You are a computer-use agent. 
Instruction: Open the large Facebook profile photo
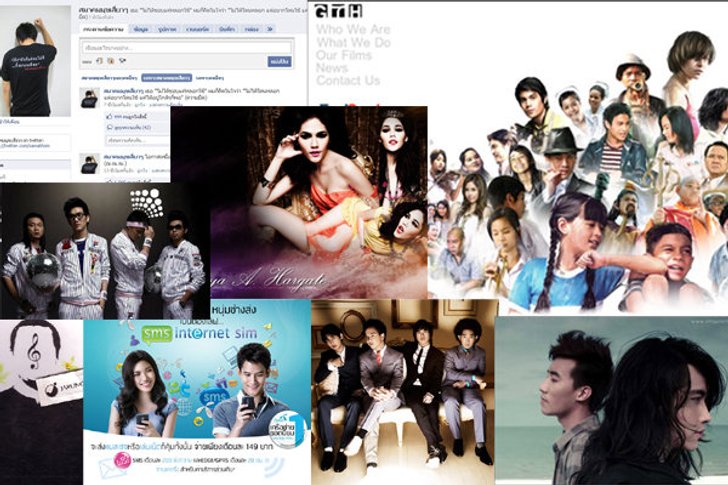click(35, 62)
